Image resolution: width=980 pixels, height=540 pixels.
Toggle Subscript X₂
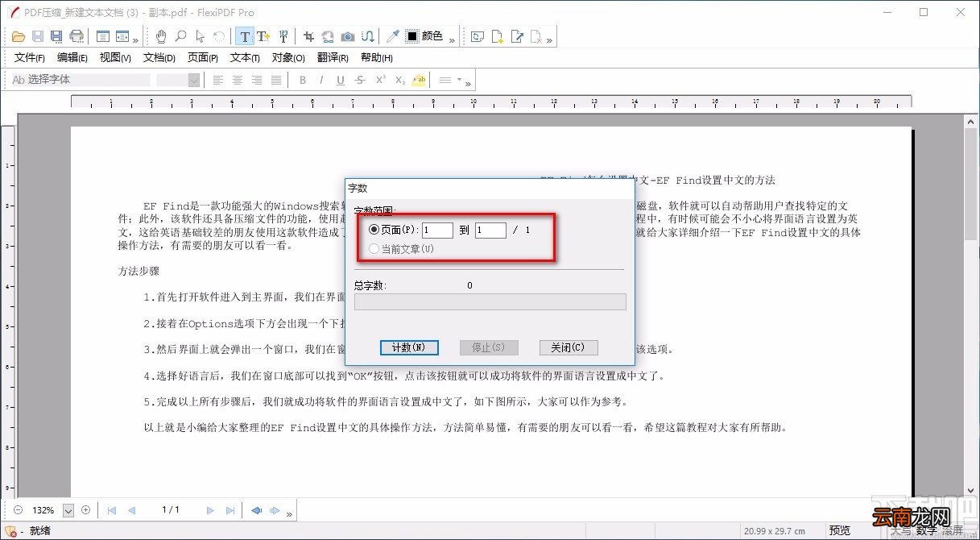(399, 80)
